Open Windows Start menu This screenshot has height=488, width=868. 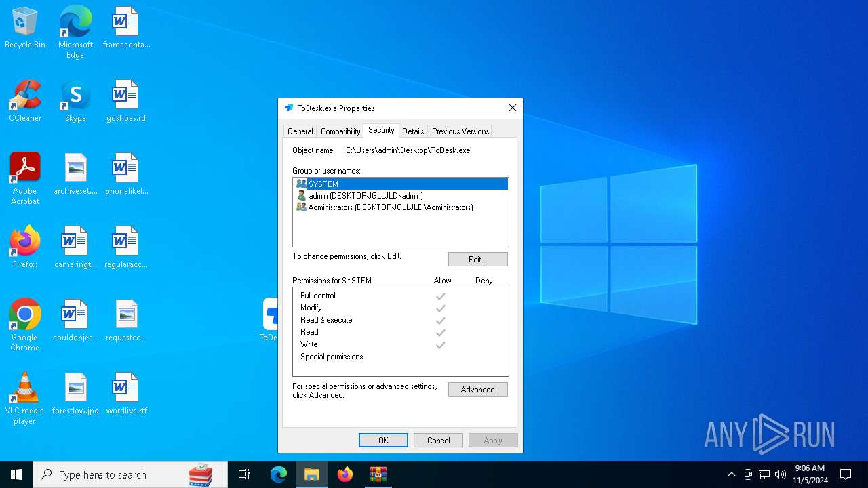16,474
